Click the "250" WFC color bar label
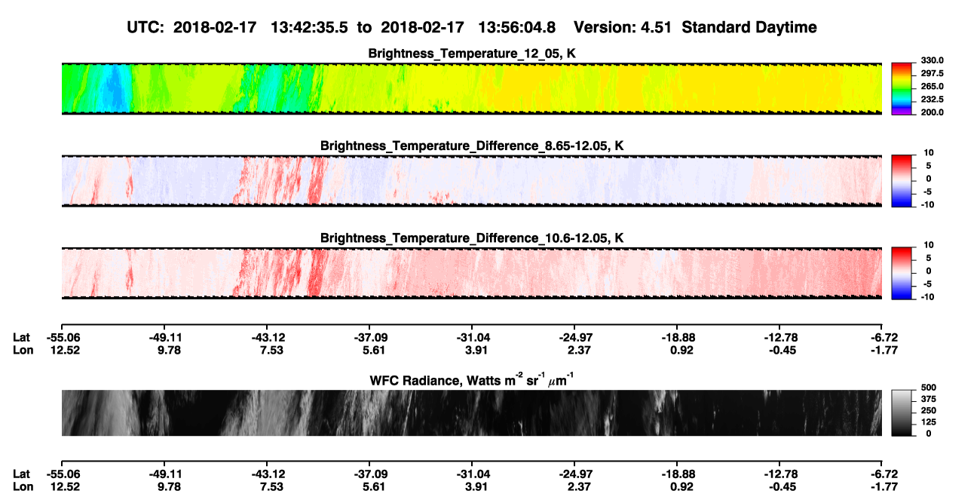980x503 pixels. tap(929, 410)
